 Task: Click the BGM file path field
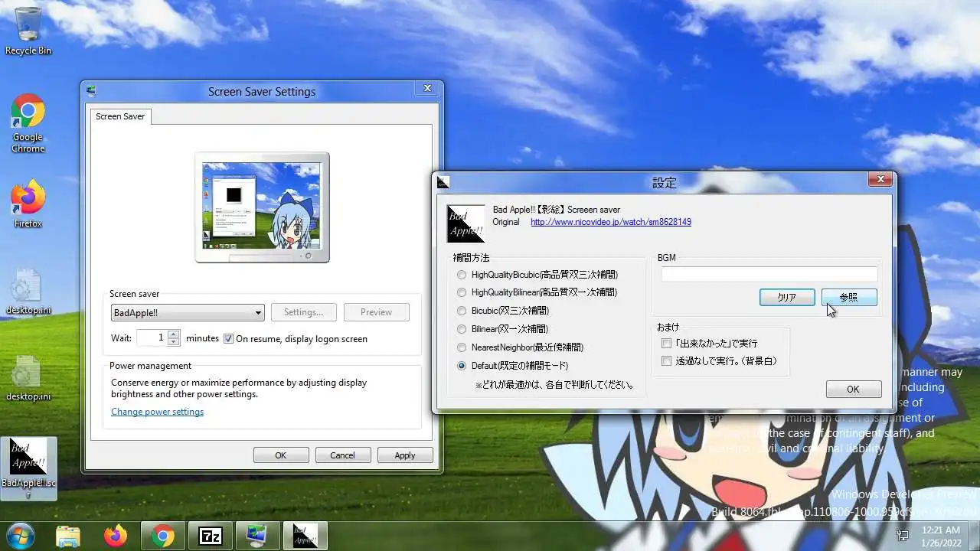click(769, 274)
